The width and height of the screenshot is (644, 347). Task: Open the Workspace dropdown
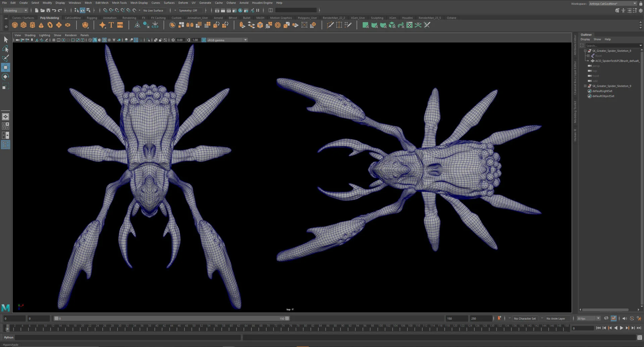pyautogui.click(x=612, y=4)
